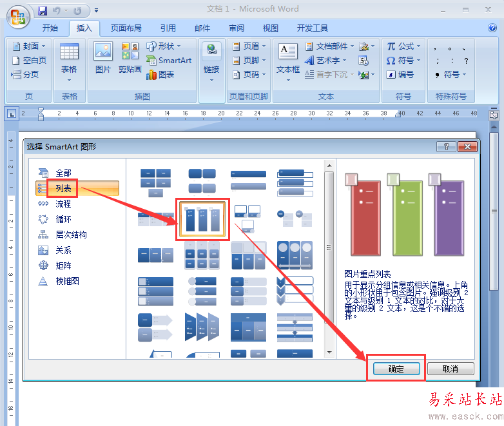
Task: Insert a 分页 page break
Action: click(25, 75)
